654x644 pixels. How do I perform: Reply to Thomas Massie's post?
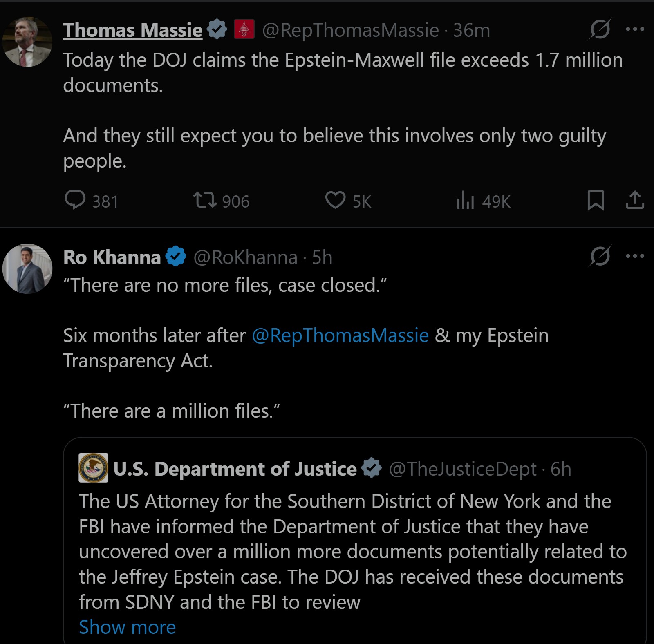[75, 200]
